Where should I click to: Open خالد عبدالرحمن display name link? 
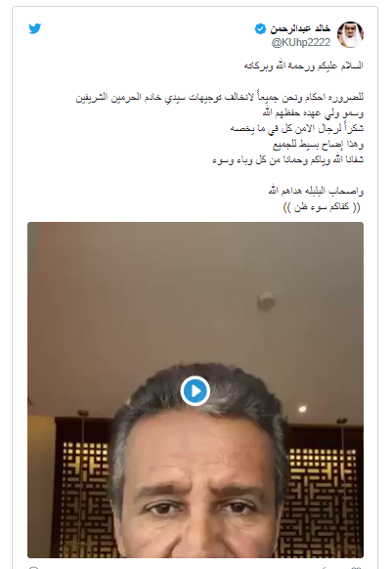click(x=300, y=28)
